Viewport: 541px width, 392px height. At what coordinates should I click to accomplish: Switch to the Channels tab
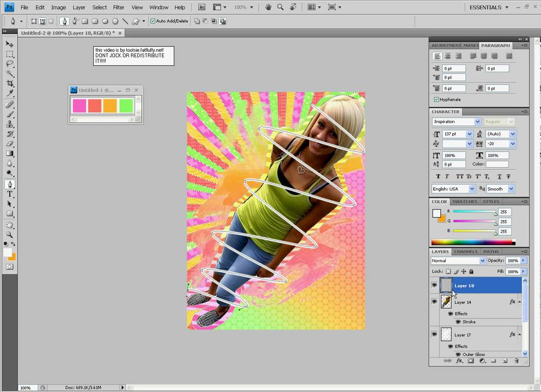coord(465,252)
